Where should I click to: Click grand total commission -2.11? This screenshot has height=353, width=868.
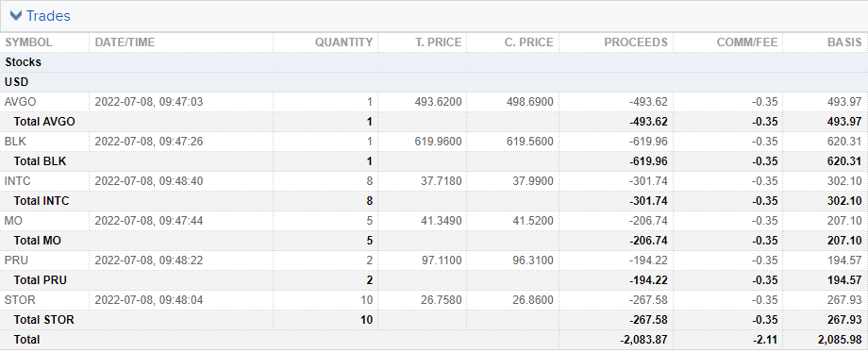pyautogui.click(x=764, y=340)
